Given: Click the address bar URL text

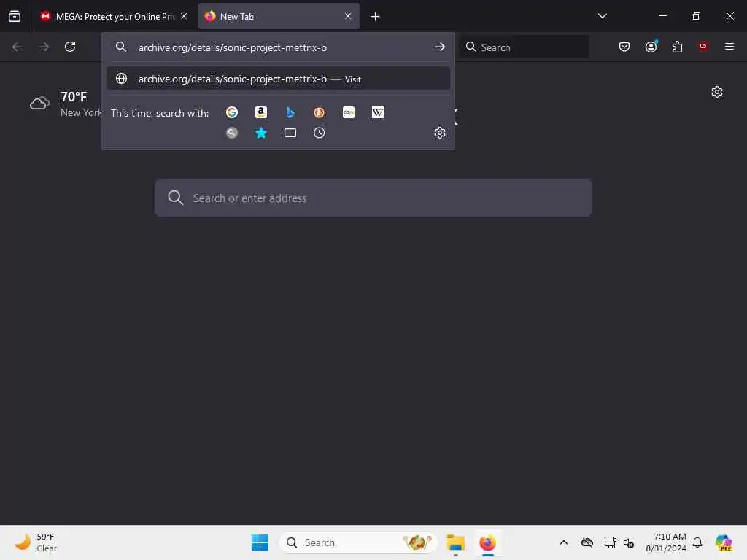Looking at the screenshot, I should coord(233,47).
